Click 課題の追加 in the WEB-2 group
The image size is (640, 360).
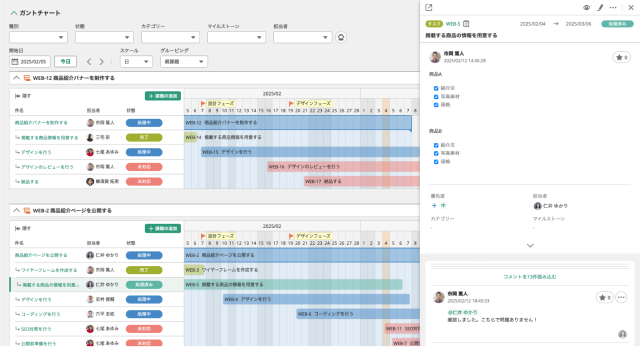point(163,229)
